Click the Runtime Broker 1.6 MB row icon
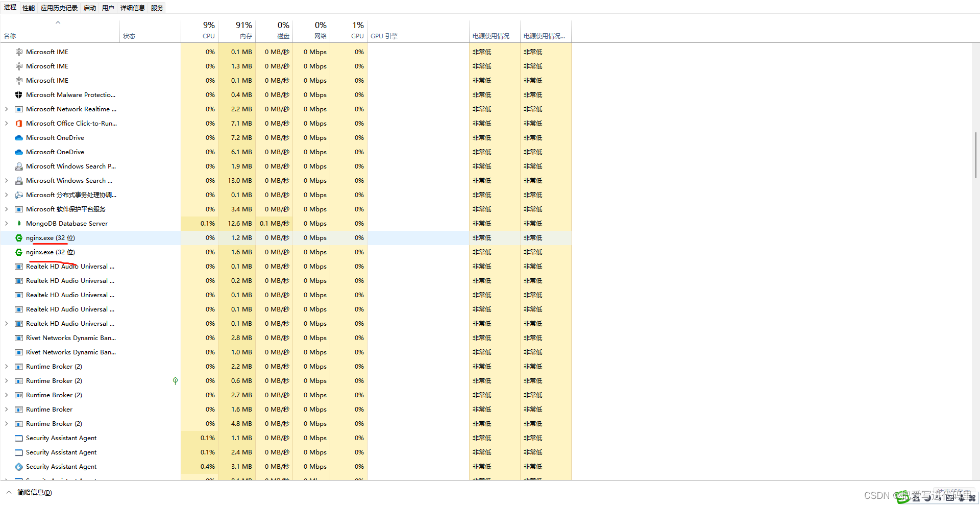 click(19, 410)
